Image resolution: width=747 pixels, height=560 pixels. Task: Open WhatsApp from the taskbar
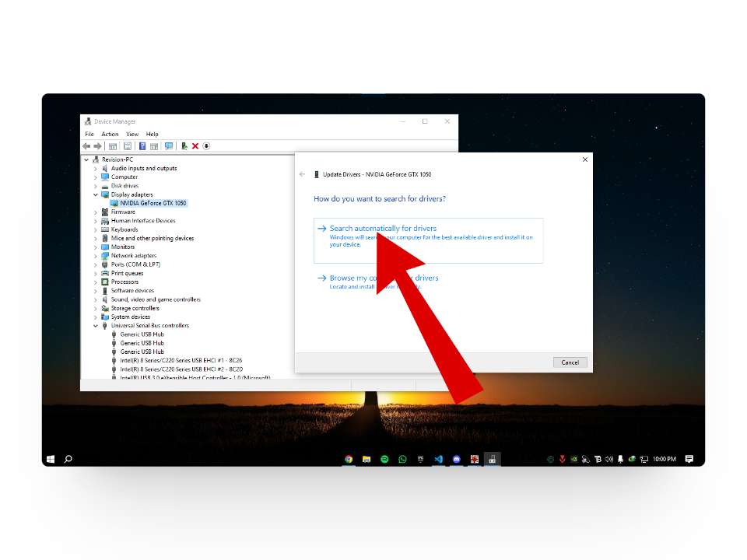pyautogui.click(x=402, y=459)
